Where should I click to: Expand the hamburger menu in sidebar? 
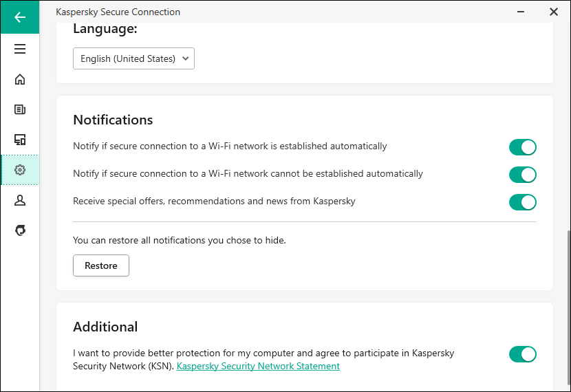pos(20,49)
